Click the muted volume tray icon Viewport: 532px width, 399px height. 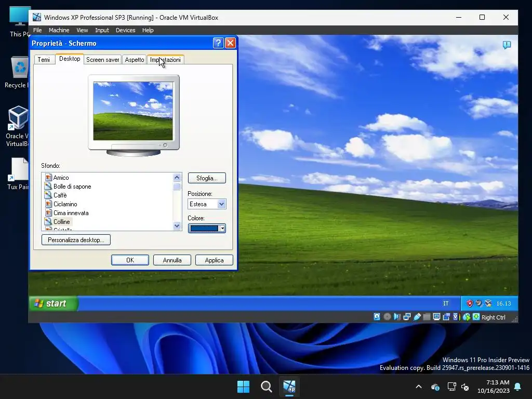[x=465, y=387]
